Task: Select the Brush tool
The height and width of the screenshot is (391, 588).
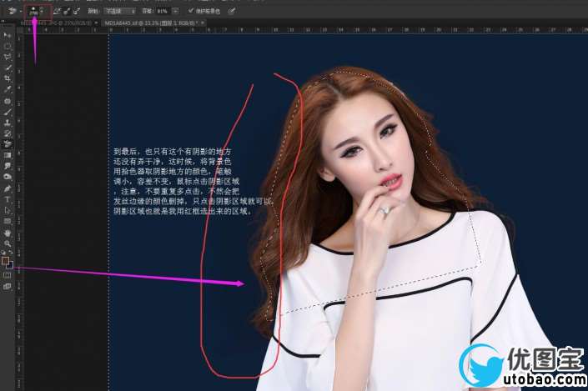Action: point(8,112)
